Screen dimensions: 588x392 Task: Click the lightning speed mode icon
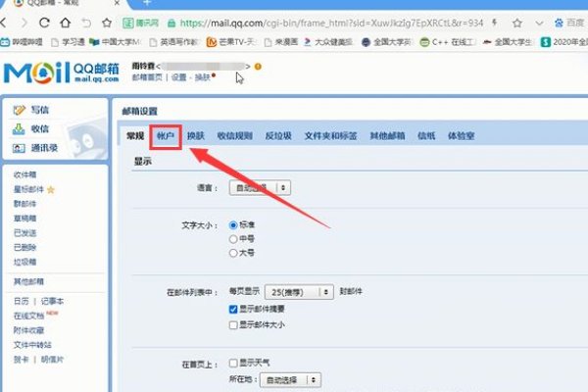[495, 23]
